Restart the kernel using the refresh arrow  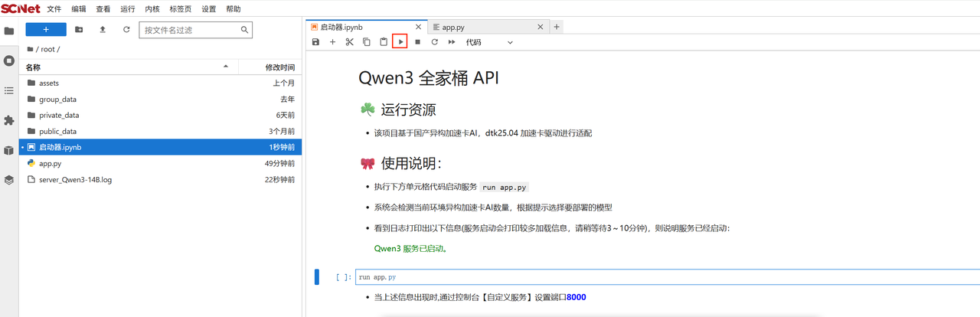click(434, 42)
